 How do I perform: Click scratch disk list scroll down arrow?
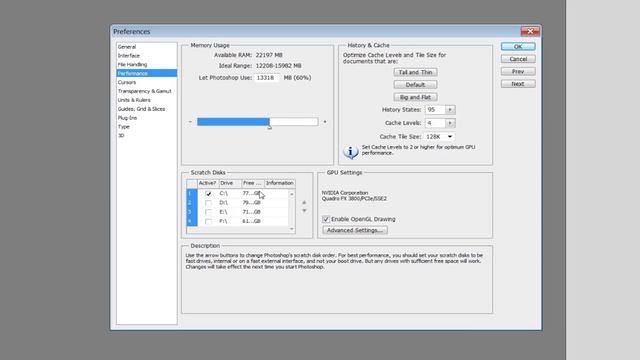[x=291, y=229]
